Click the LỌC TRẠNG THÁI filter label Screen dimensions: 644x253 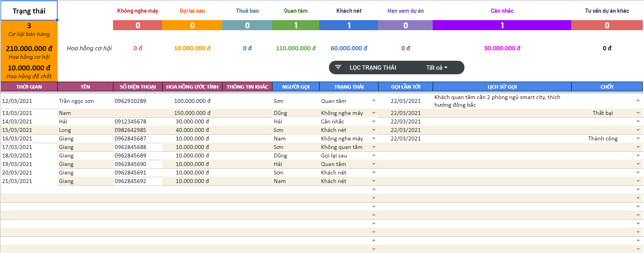coord(373,68)
